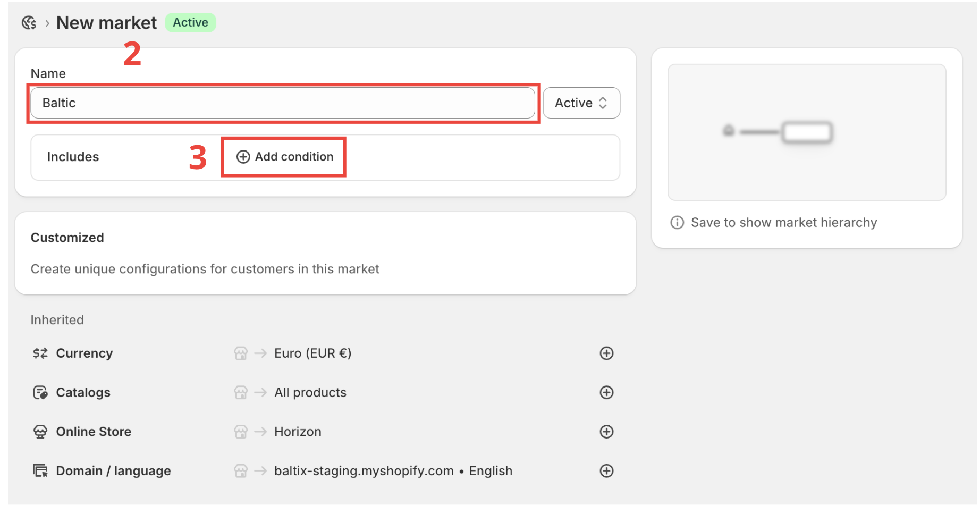Image resolution: width=980 pixels, height=505 pixels.
Task: Expand the Currency inherited setting with its plus icon
Action: [x=606, y=353]
